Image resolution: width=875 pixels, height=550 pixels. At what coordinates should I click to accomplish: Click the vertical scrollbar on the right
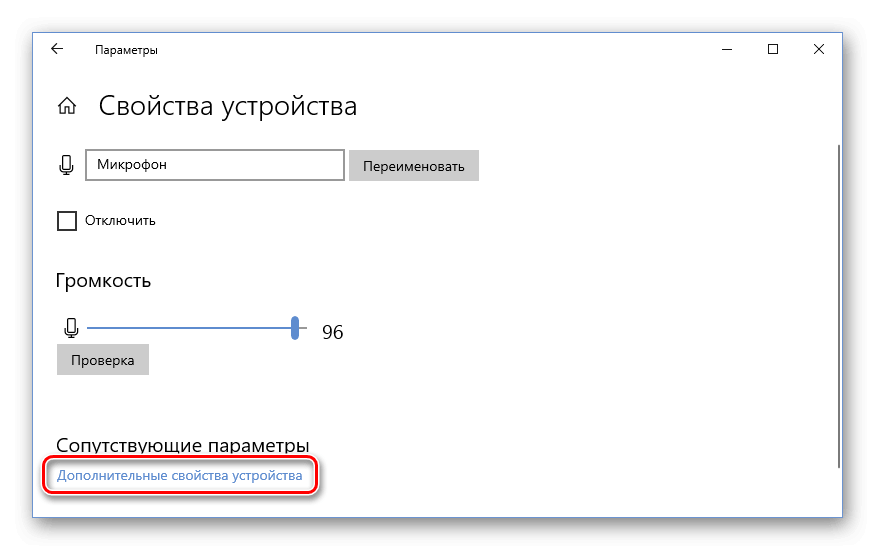838,306
